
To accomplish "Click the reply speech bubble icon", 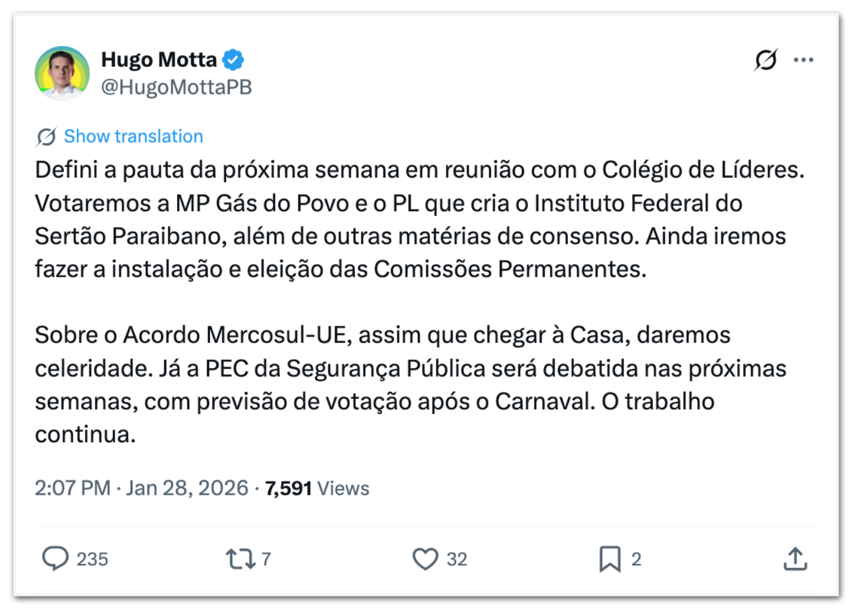I will pos(55,558).
